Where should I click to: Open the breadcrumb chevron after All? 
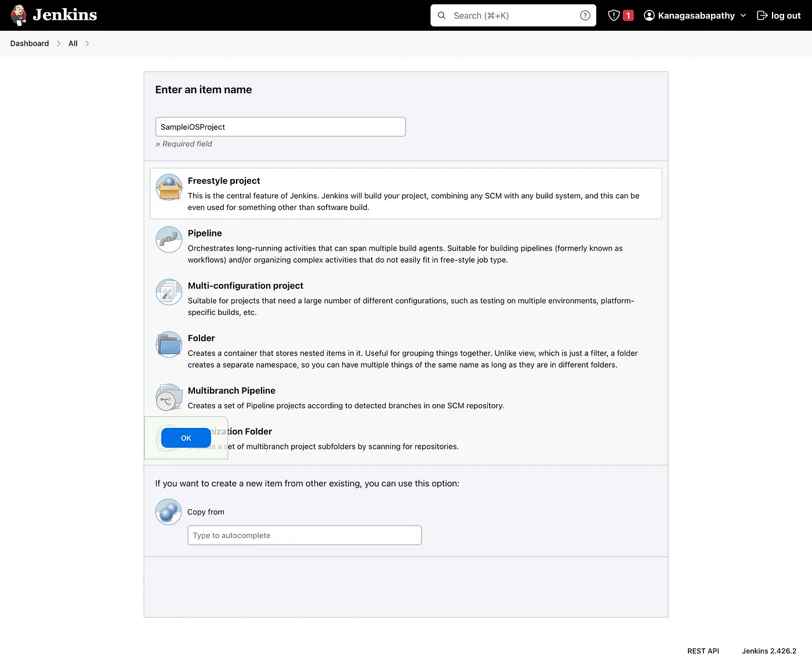[x=87, y=43]
